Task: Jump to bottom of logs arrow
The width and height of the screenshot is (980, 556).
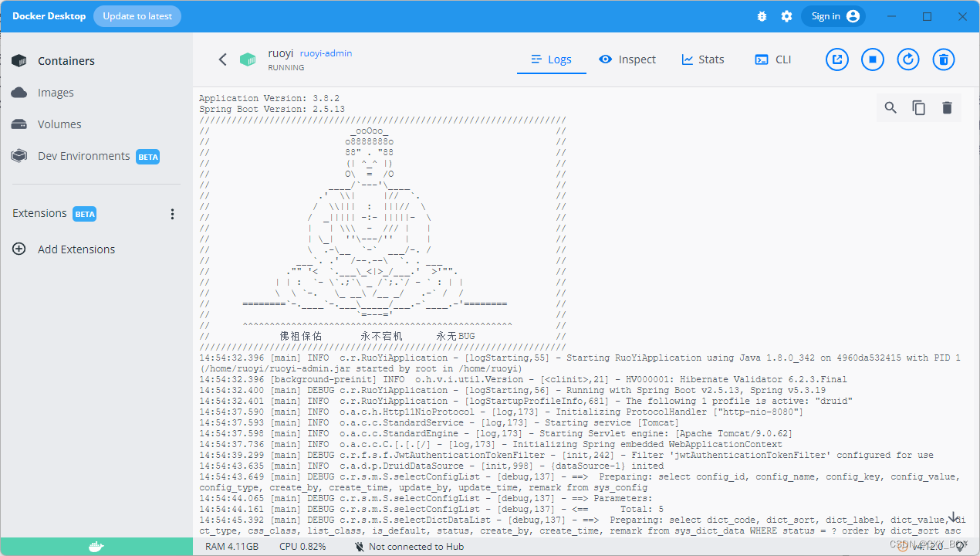Action: pos(953,517)
